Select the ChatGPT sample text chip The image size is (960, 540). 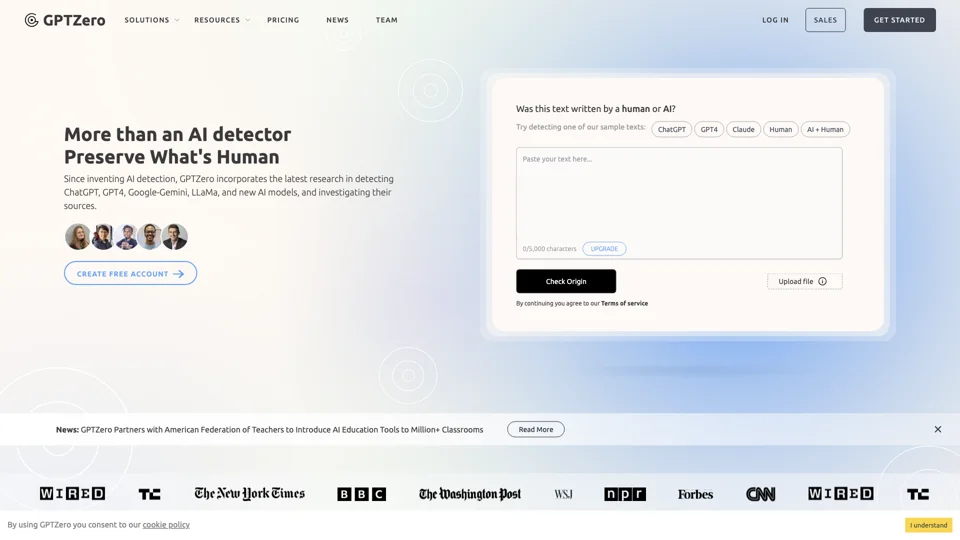[671, 129]
